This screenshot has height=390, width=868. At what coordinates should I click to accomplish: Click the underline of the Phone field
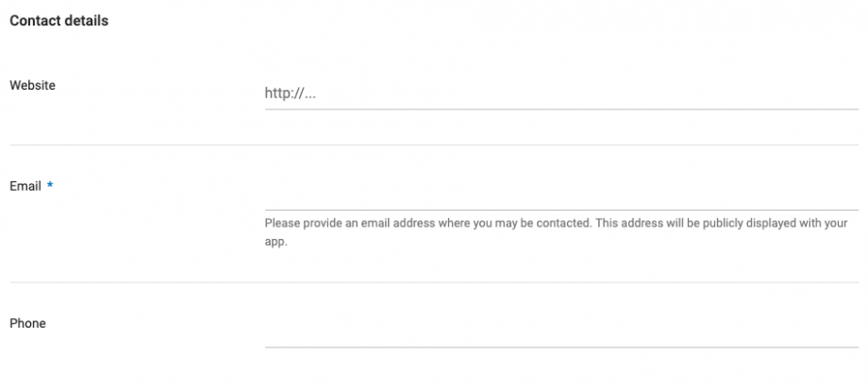(x=561, y=347)
